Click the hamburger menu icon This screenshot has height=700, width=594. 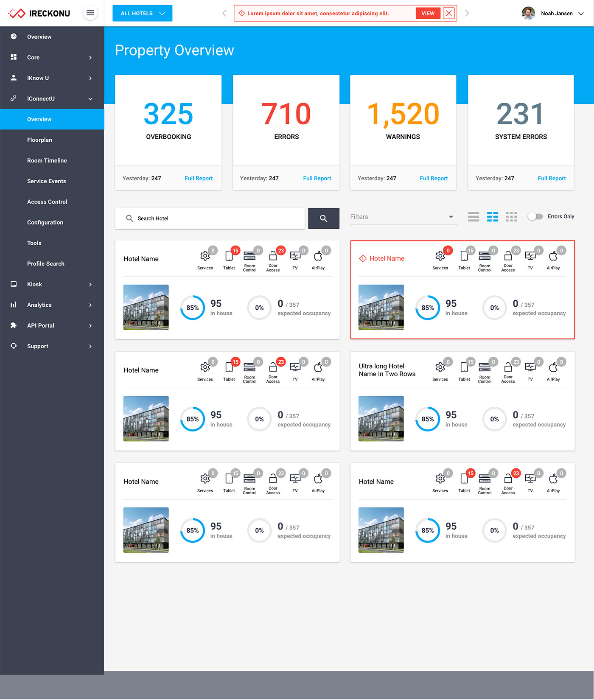90,13
